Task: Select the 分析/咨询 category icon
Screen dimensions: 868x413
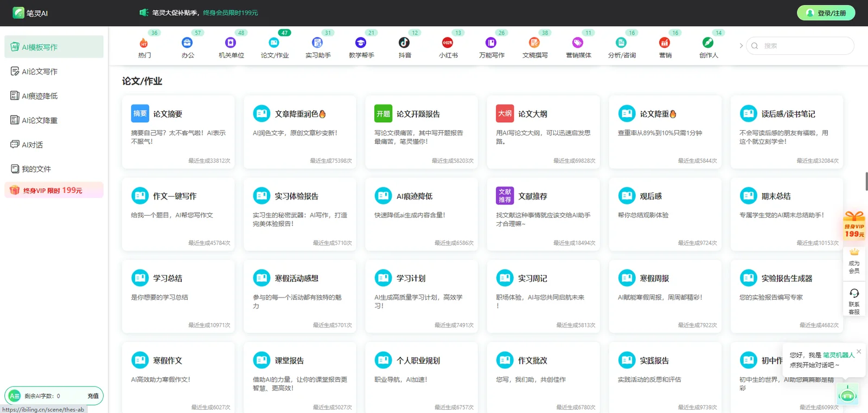Action: [621, 43]
